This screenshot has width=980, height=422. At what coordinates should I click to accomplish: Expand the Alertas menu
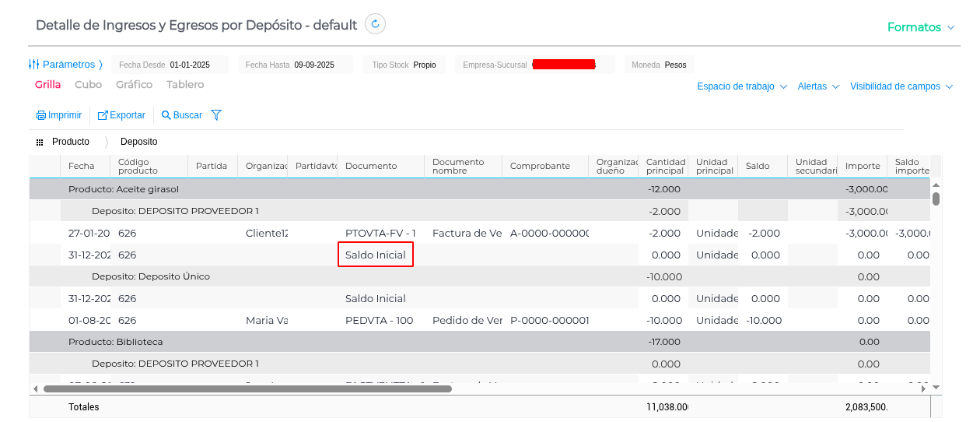[x=818, y=86]
